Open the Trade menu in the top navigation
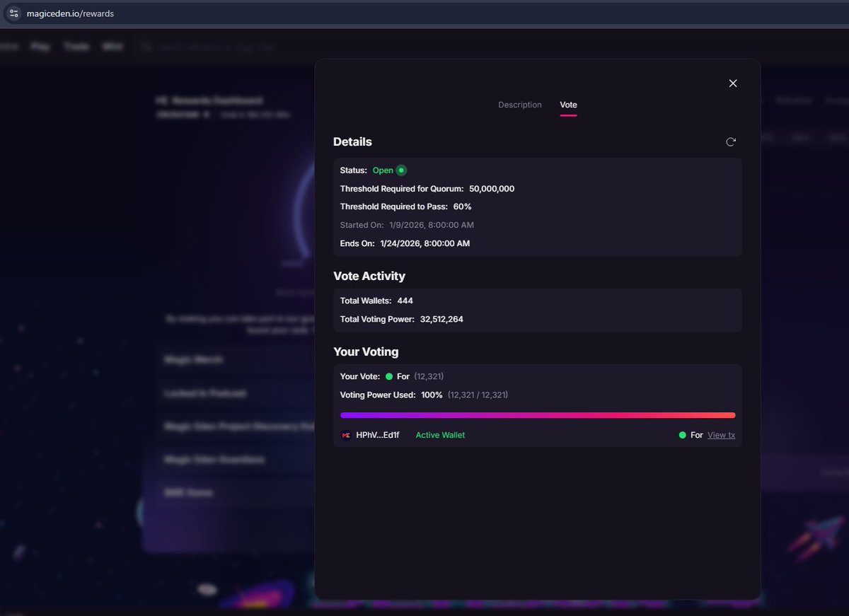The height and width of the screenshot is (616, 849). [76, 46]
